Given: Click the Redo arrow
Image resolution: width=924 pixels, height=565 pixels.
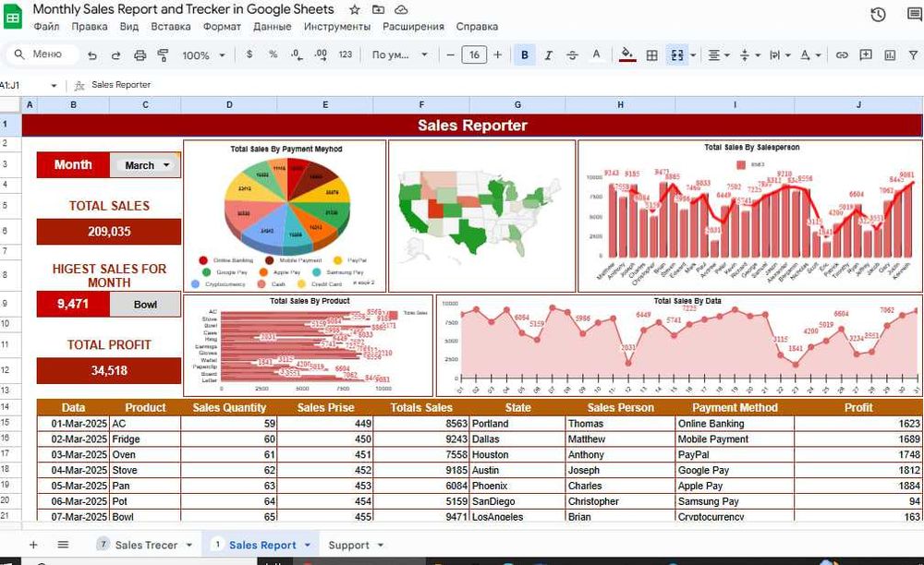Looking at the screenshot, I should 116,55.
